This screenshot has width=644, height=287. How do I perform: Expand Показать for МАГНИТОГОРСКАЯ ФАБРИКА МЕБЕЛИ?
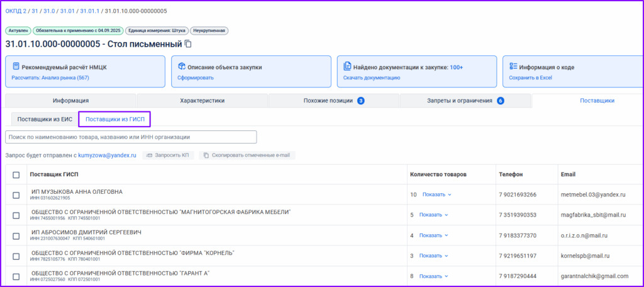(x=433, y=215)
